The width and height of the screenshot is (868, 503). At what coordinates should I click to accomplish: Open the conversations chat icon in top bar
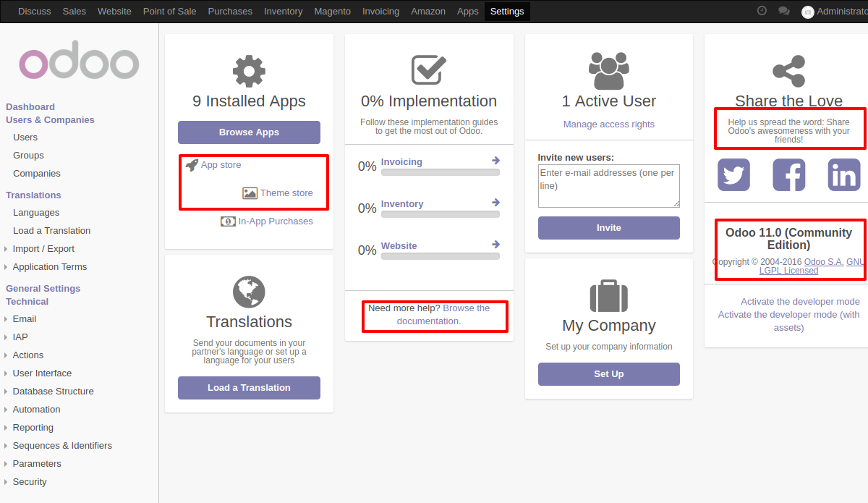pyautogui.click(x=784, y=11)
